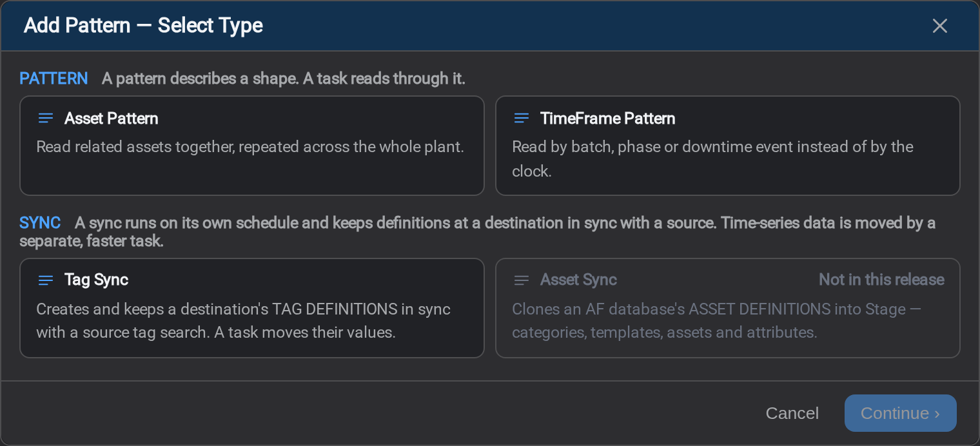Close the Add Pattern dialog

(x=940, y=26)
